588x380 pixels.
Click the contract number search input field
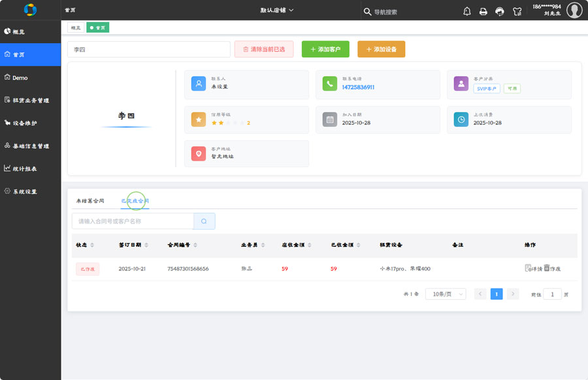point(133,221)
